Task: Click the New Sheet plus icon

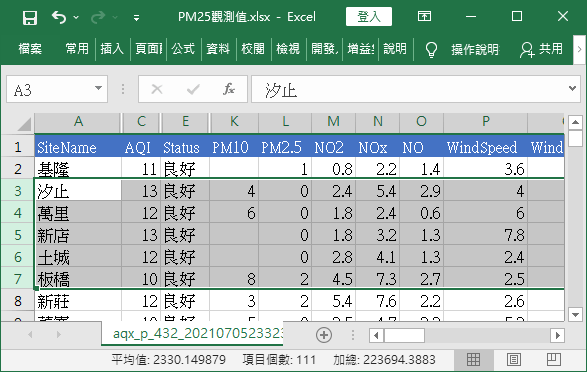Action: click(324, 335)
